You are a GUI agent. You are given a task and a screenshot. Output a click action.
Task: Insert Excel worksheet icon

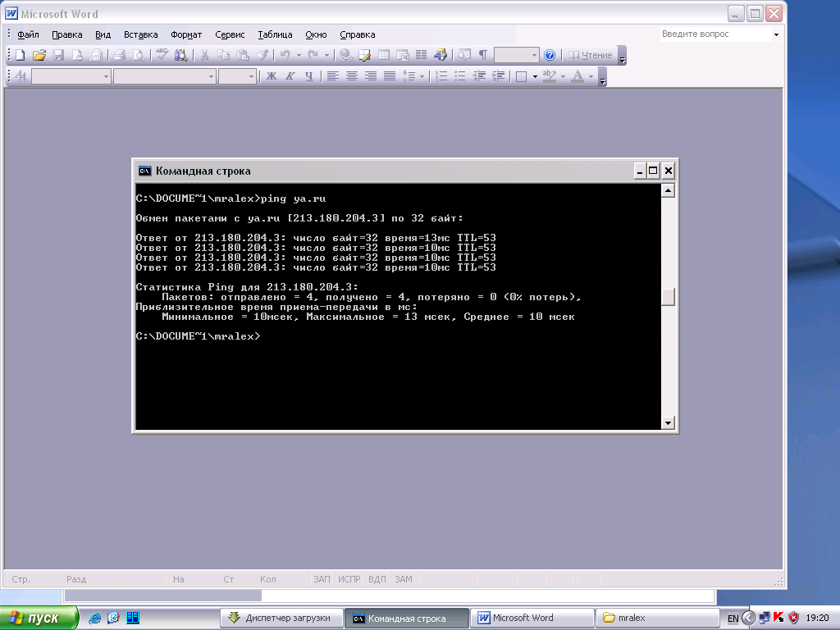click(x=402, y=55)
